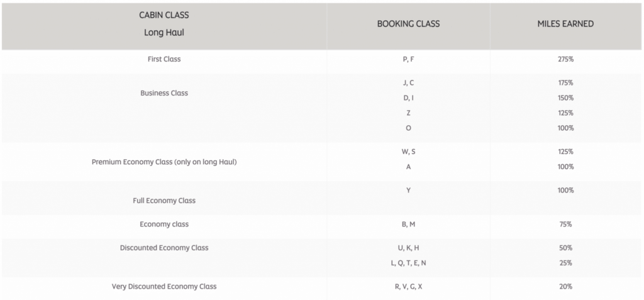Select the Discounted Economy Class label
644x300 pixels.
tap(164, 248)
